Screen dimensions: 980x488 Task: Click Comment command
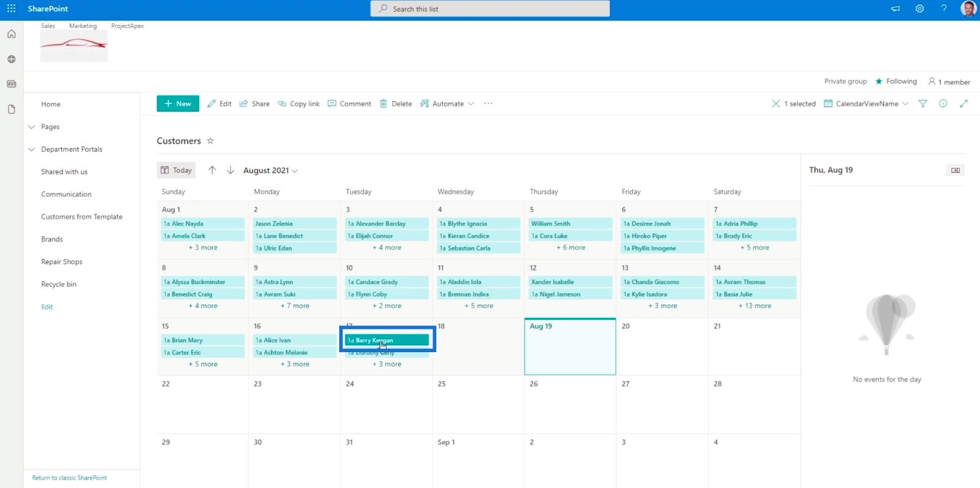pos(349,103)
